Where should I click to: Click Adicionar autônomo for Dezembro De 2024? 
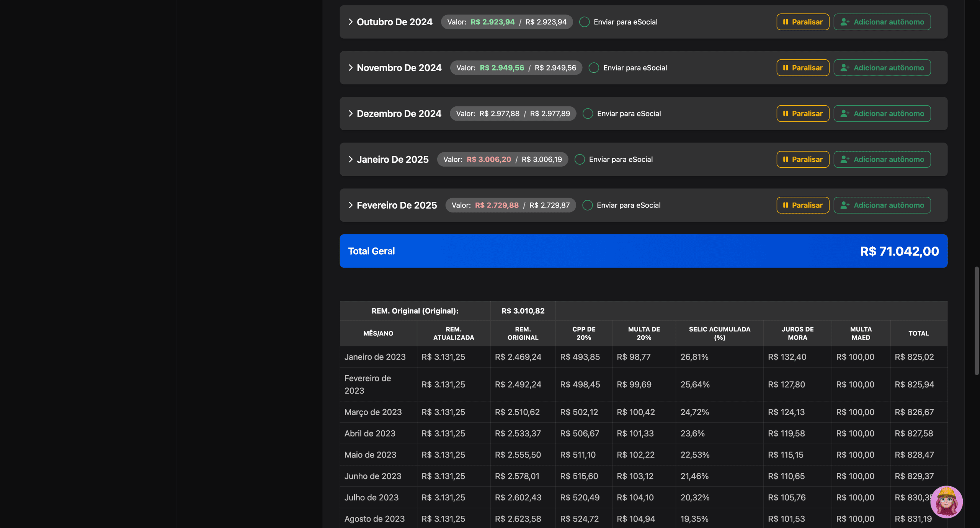882,114
